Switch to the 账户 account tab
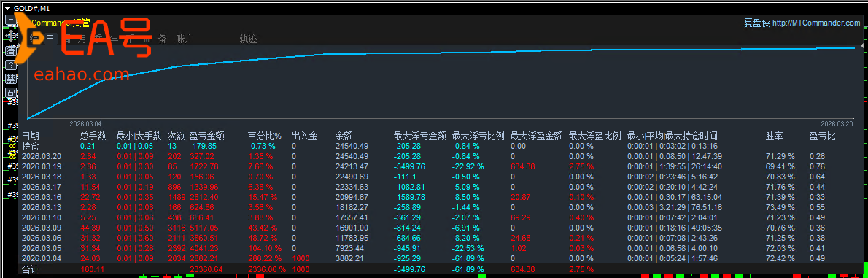The height and width of the screenshot is (278, 868). click(x=185, y=39)
